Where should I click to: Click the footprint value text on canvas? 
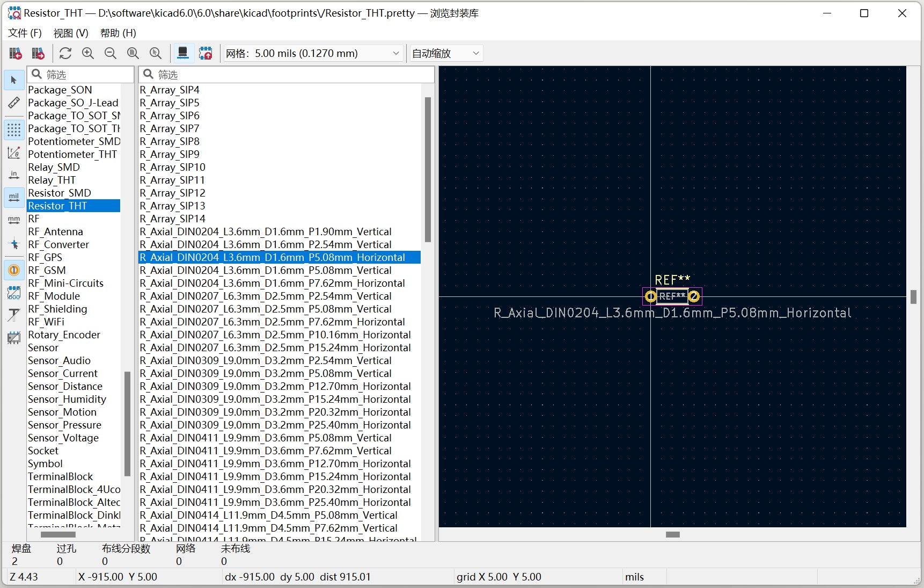[672, 313]
